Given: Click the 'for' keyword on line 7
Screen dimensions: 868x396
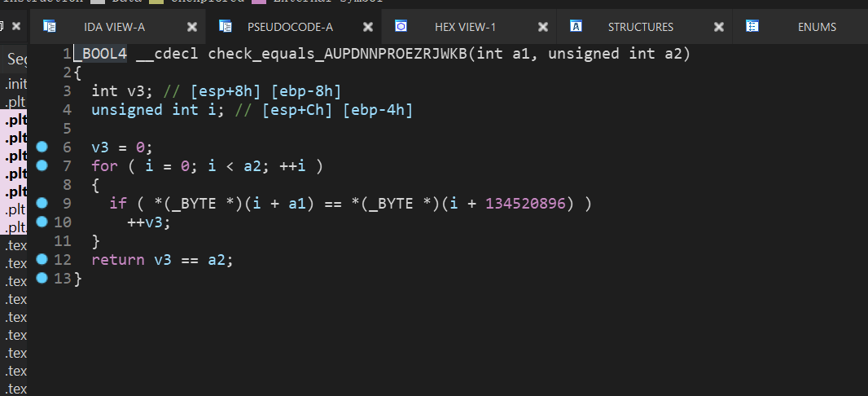Looking at the screenshot, I should [x=104, y=166].
